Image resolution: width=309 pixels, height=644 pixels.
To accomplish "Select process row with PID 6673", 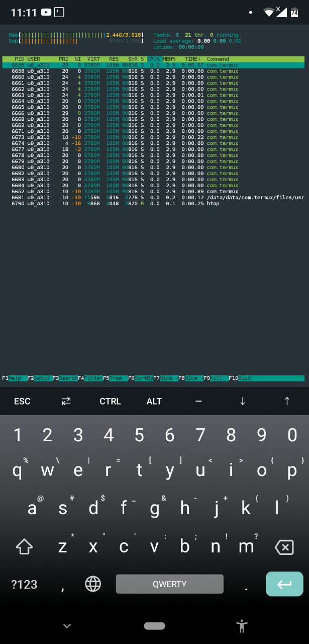I will (x=153, y=137).
